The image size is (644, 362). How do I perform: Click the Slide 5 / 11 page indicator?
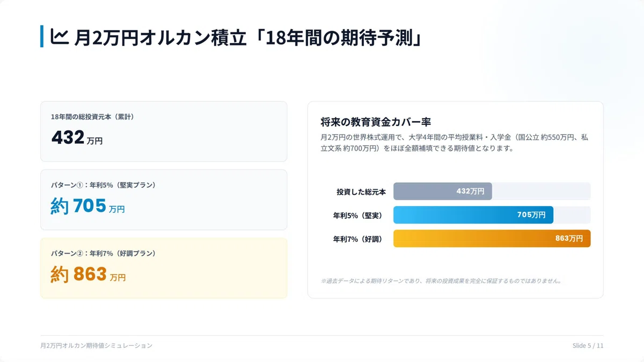(588, 346)
